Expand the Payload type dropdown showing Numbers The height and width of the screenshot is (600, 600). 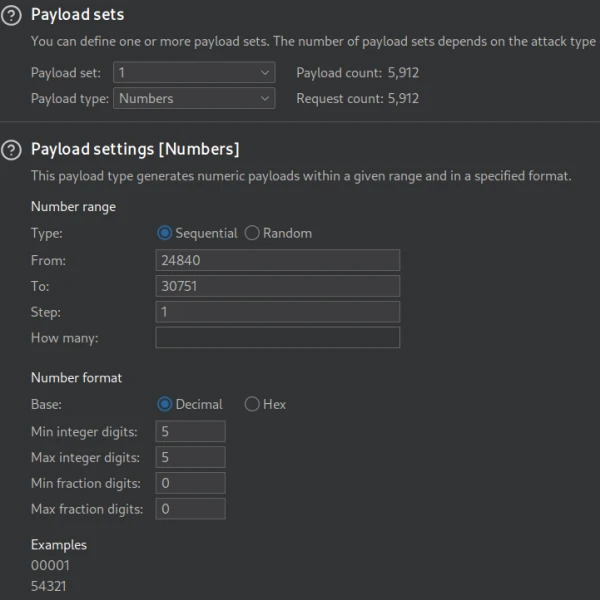[194, 99]
